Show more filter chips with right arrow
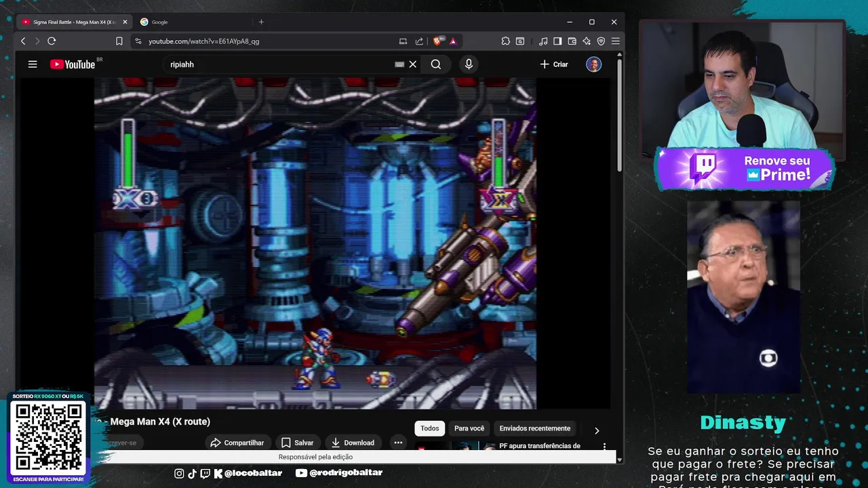 coord(597,430)
